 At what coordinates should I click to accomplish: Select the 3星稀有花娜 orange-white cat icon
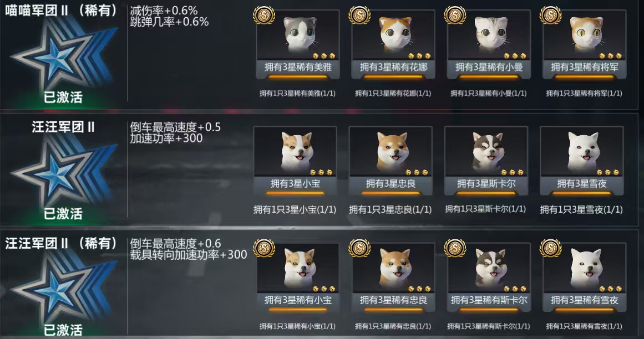tap(395, 35)
